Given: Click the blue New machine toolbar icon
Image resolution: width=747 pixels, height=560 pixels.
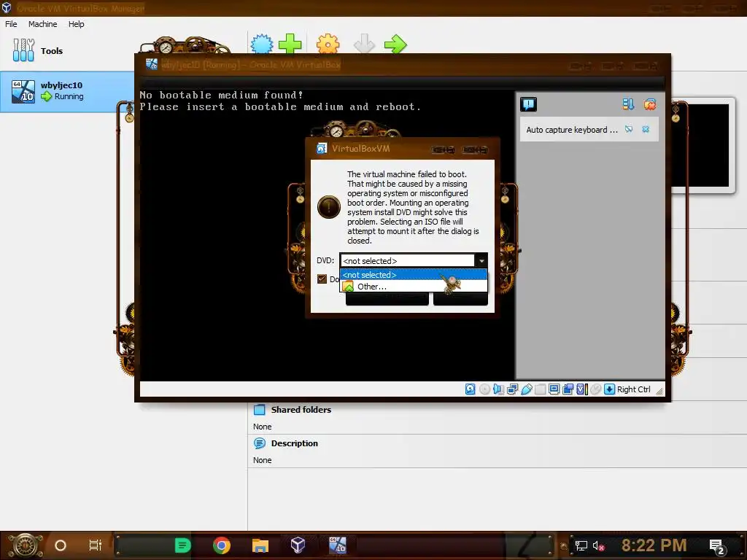Looking at the screenshot, I should (262, 44).
